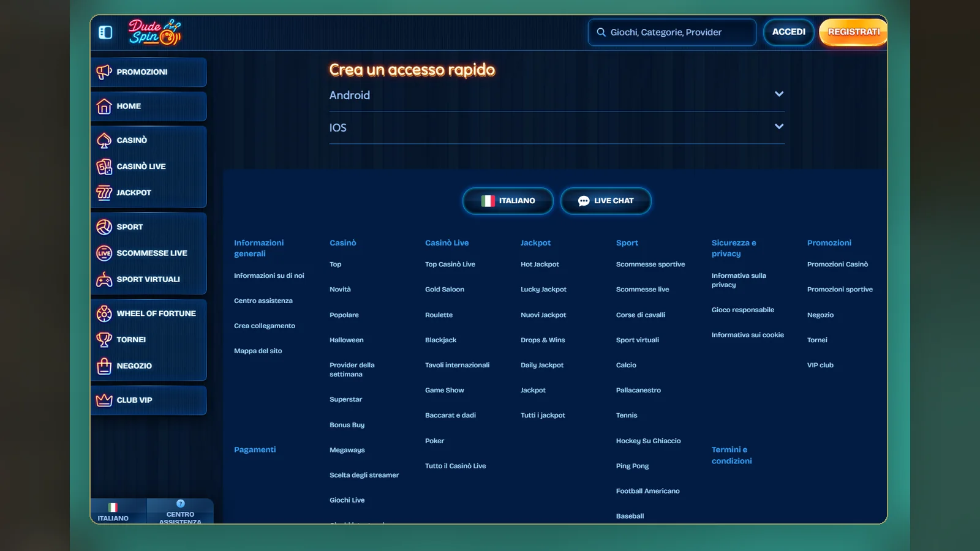The height and width of the screenshot is (551, 980).
Task: Click the Accedi login button
Action: point(789,32)
